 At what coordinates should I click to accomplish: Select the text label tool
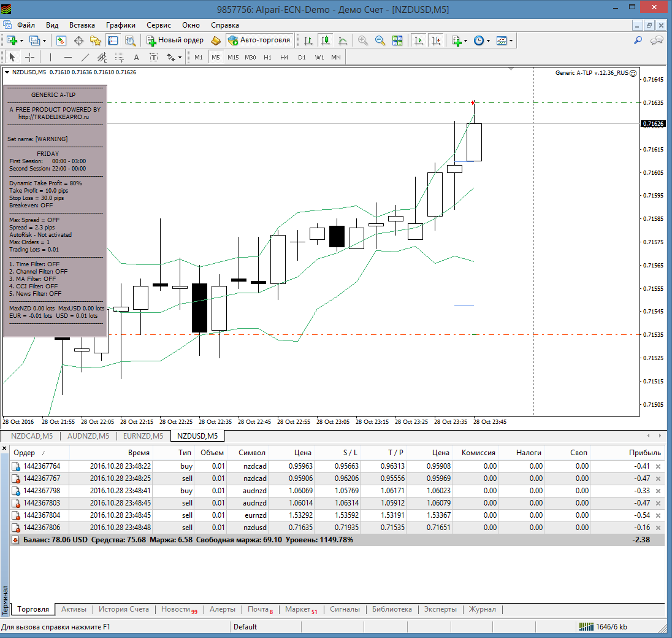(x=153, y=57)
